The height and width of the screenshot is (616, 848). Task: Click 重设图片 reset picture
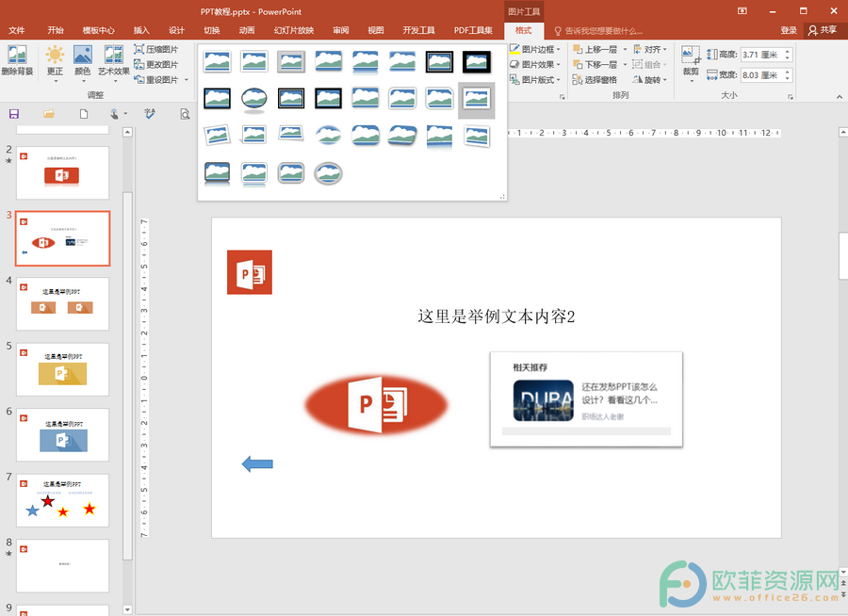tap(156, 79)
